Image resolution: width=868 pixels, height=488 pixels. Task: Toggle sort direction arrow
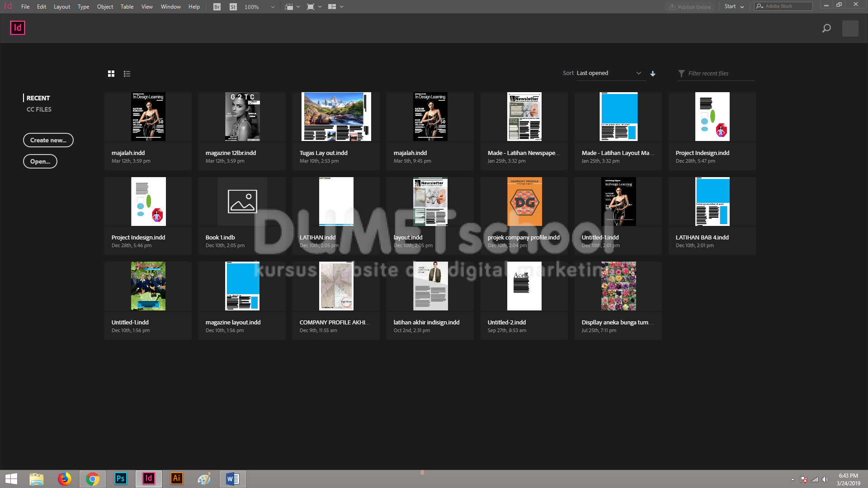coord(653,74)
